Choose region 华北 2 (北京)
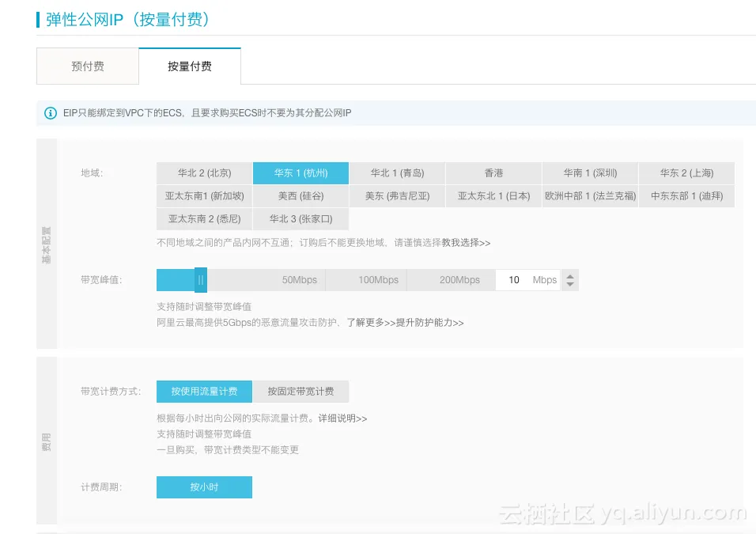Viewport: 756px width, 534px height. (x=205, y=173)
